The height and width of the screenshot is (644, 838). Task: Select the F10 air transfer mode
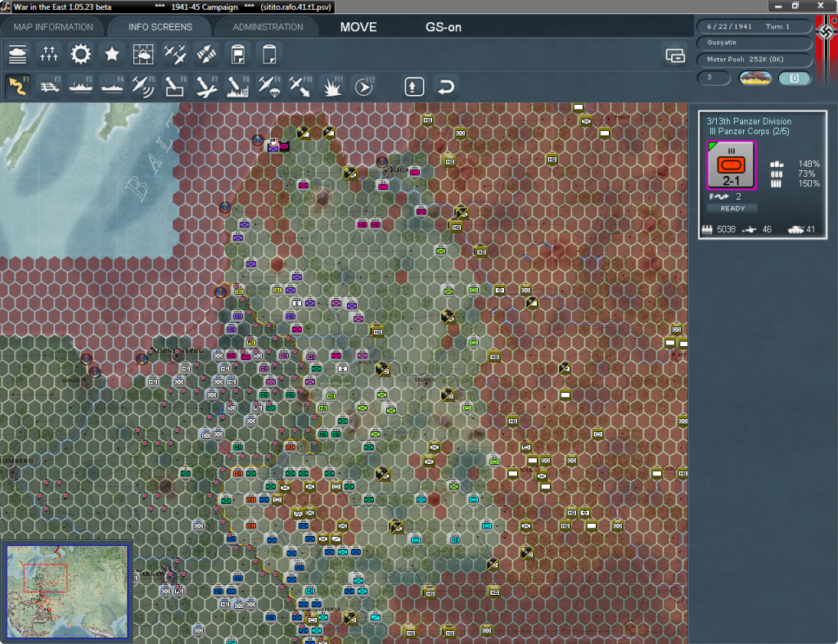[x=300, y=86]
